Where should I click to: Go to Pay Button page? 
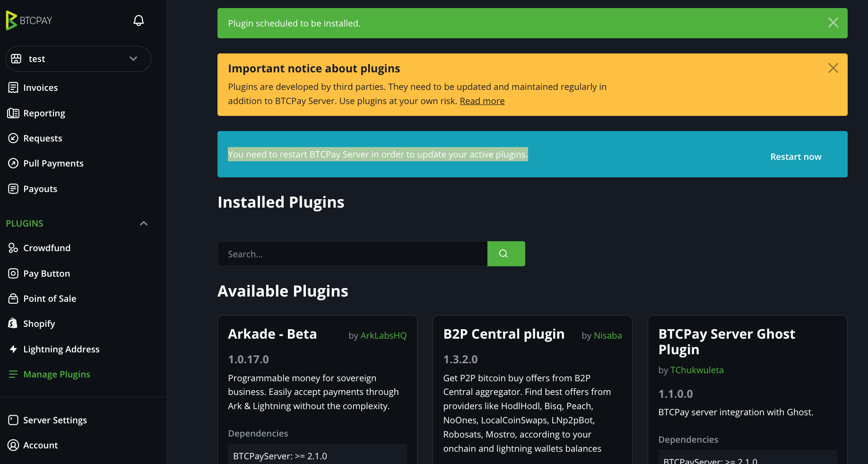[46, 273]
